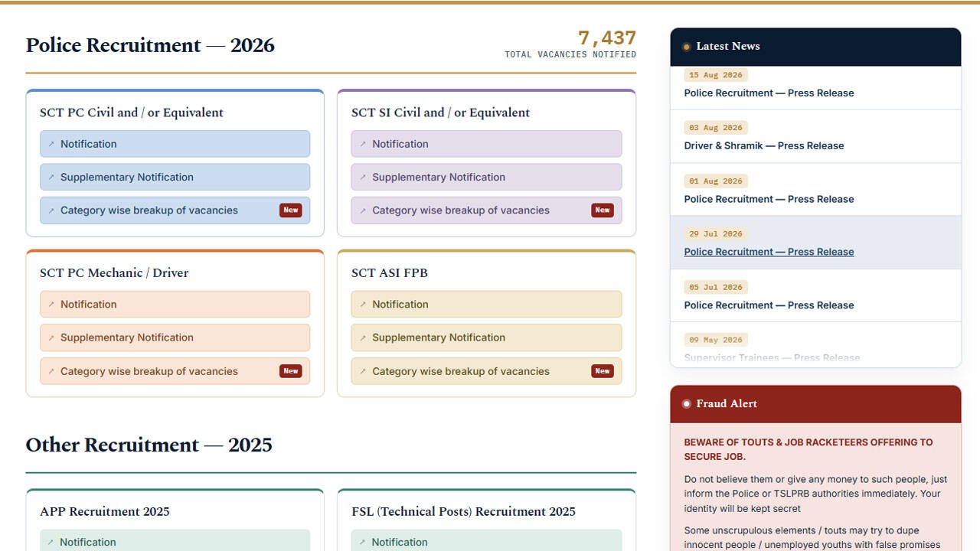View SCT ASI FPB category wise vacancy breakup
The height and width of the screenshot is (551, 980).
tap(486, 371)
